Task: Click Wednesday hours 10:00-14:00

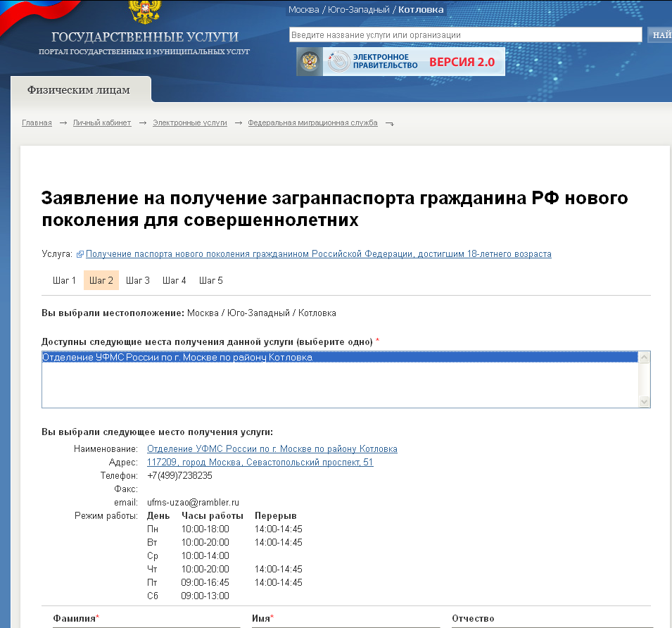Action: point(205,555)
